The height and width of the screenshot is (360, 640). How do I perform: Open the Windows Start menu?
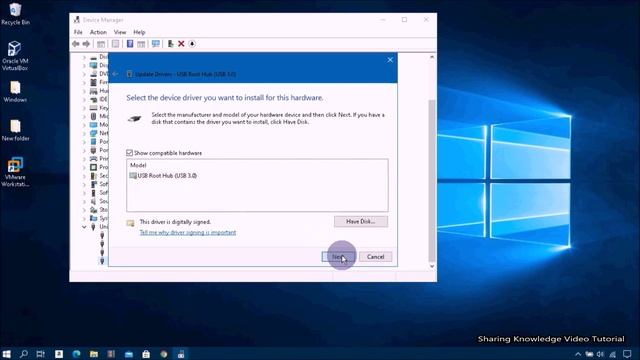7,353
